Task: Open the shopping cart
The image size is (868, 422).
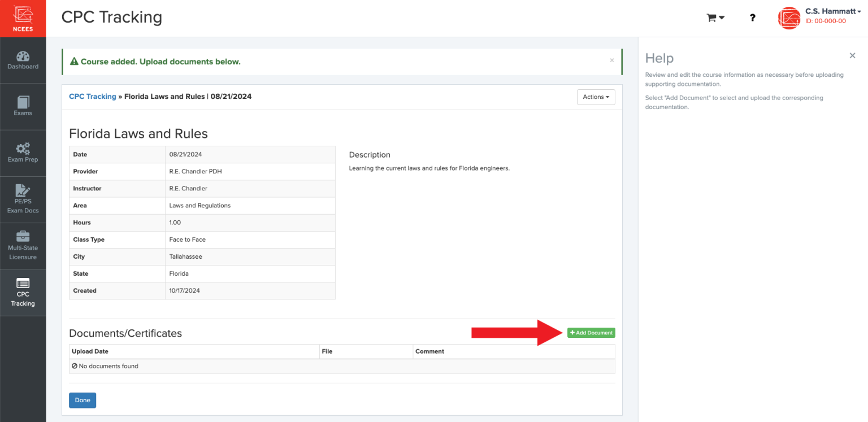Action: click(x=712, y=18)
